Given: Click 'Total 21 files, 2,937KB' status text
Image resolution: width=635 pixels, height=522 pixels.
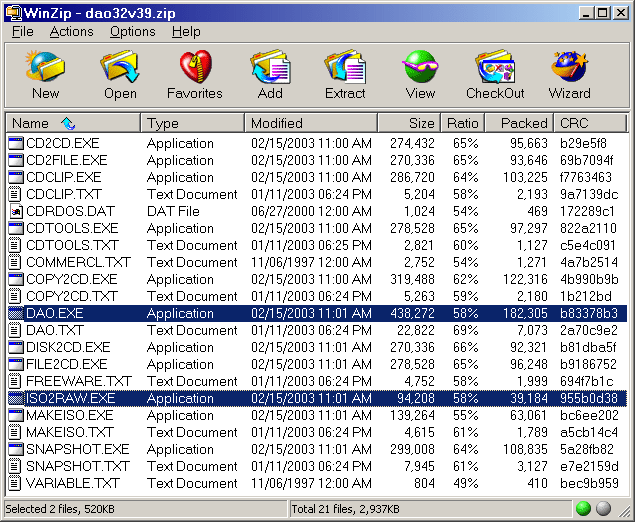Looking at the screenshot, I should click(x=345, y=509).
